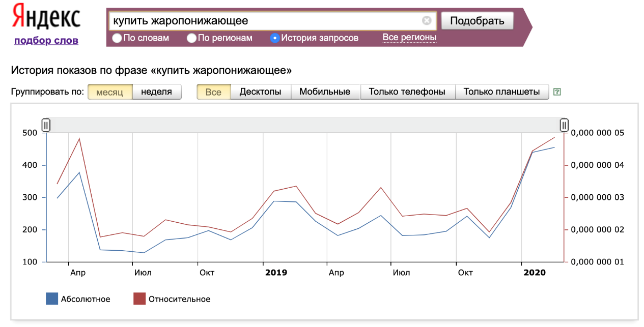The height and width of the screenshot is (327, 644).
Task: Click the blue "Абсолютное" legend swatch
Action: 52,299
